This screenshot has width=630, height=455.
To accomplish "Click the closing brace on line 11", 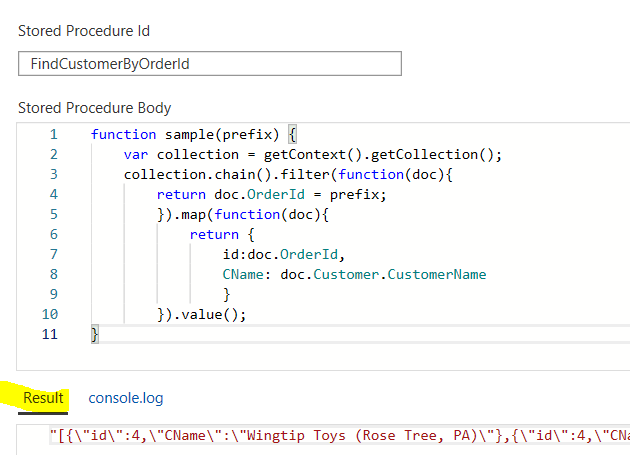I will 95,334.
